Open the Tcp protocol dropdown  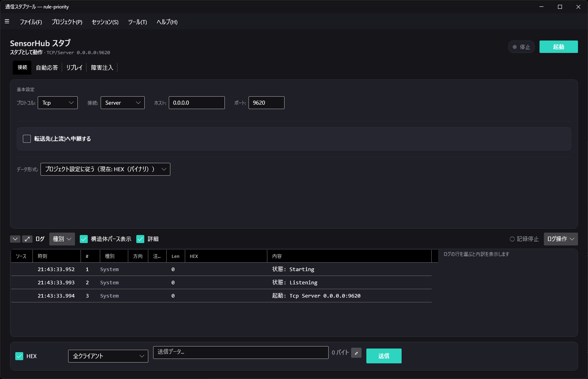tap(58, 103)
